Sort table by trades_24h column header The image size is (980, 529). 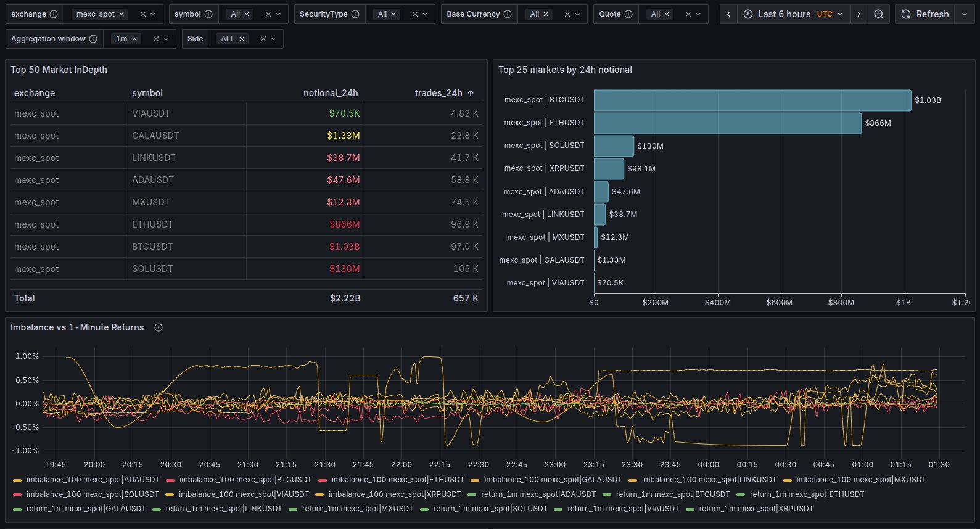(438, 93)
